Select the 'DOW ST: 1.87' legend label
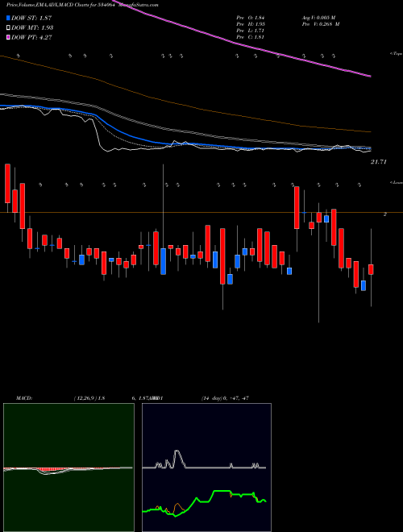The width and height of the screenshot is (403, 532). click(31, 18)
